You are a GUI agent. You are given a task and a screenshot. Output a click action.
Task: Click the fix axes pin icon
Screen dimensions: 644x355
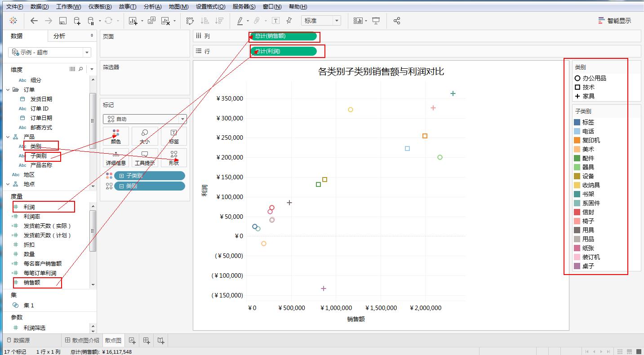tap(289, 21)
